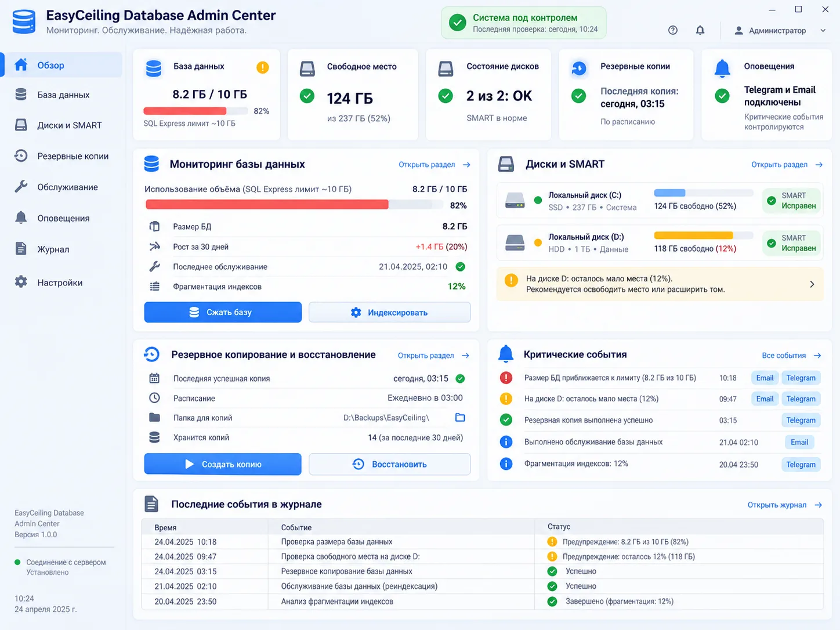Expand the disk D: low space warning chevron
Viewport: 840px width, 630px height.
click(x=812, y=284)
